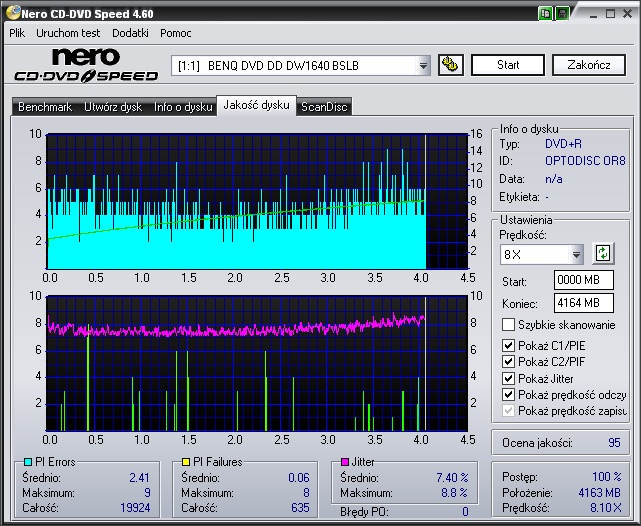The height and width of the screenshot is (526, 641).
Task: Switch to the Utwórz dysk tab
Action: pyautogui.click(x=113, y=107)
